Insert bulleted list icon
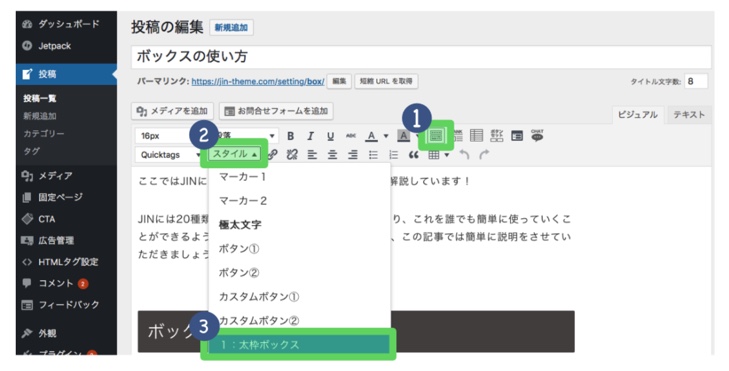This screenshot has height=371, width=729. click(373, 155)
